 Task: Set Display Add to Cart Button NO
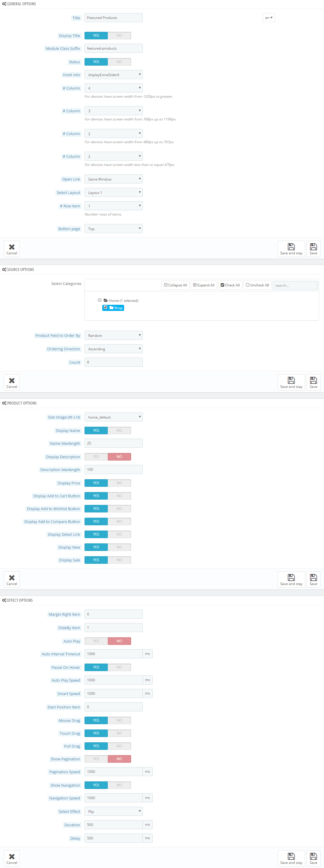(x=119, y=496)
